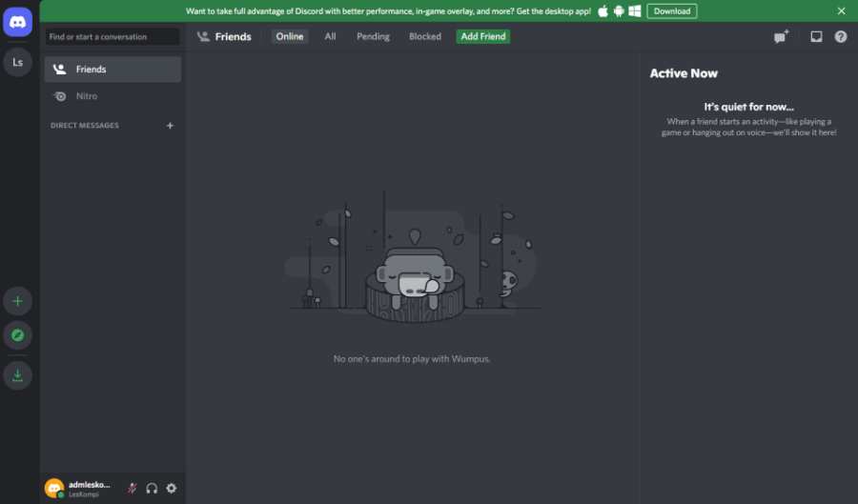Click the Windows download icon in banner

click(x=635, y=11)
